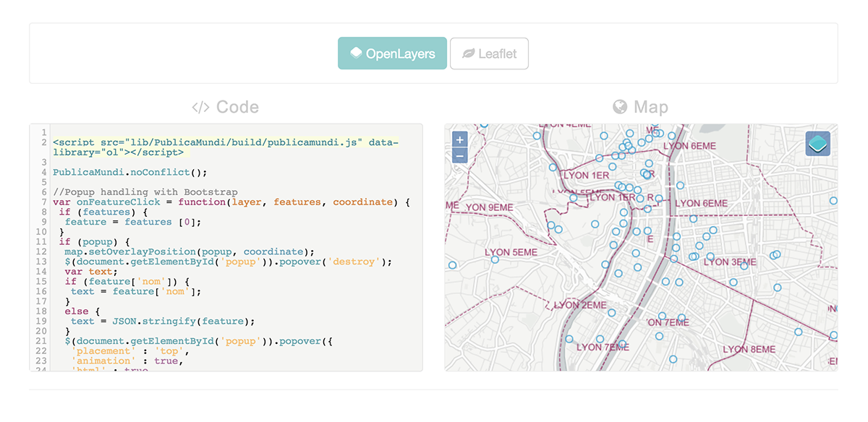
Task: Select the "var onFeatureClick" function line
Action: (231, 202)
